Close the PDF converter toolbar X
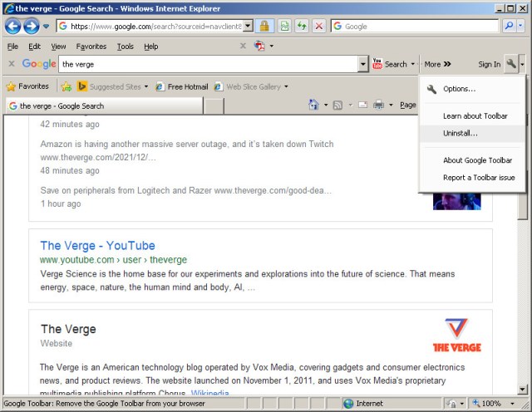This screenshot has width=532, height=412. tap(243, 46)
